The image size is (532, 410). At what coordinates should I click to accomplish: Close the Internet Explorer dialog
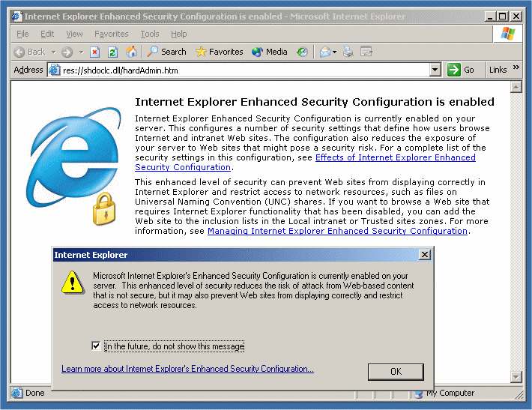424,255
